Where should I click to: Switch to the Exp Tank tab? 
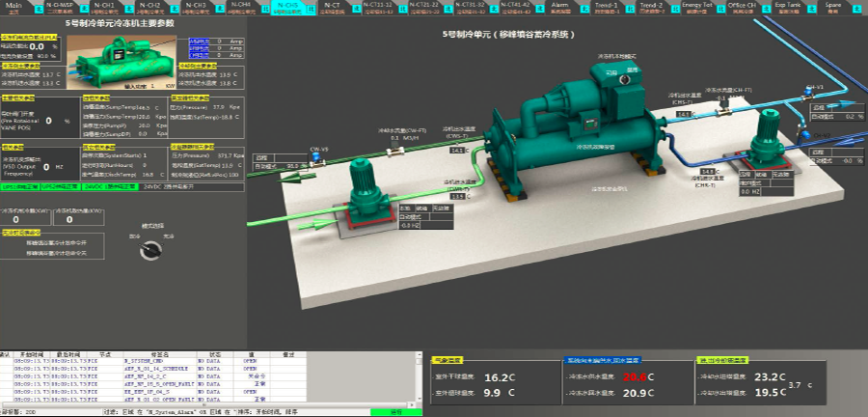click(786, 8)
